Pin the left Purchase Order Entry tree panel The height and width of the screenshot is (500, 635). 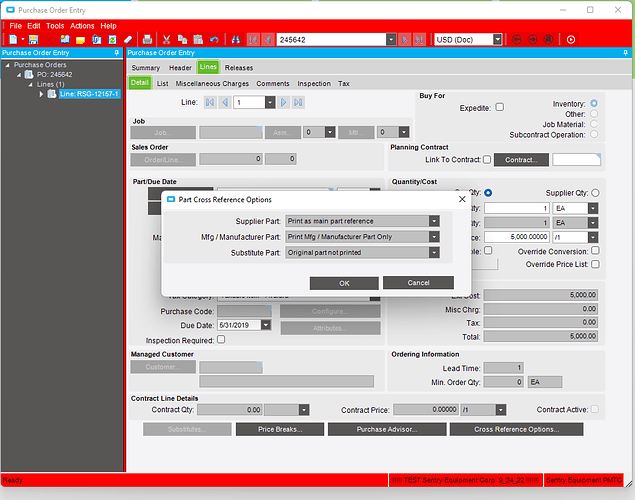tap(117, 53)
